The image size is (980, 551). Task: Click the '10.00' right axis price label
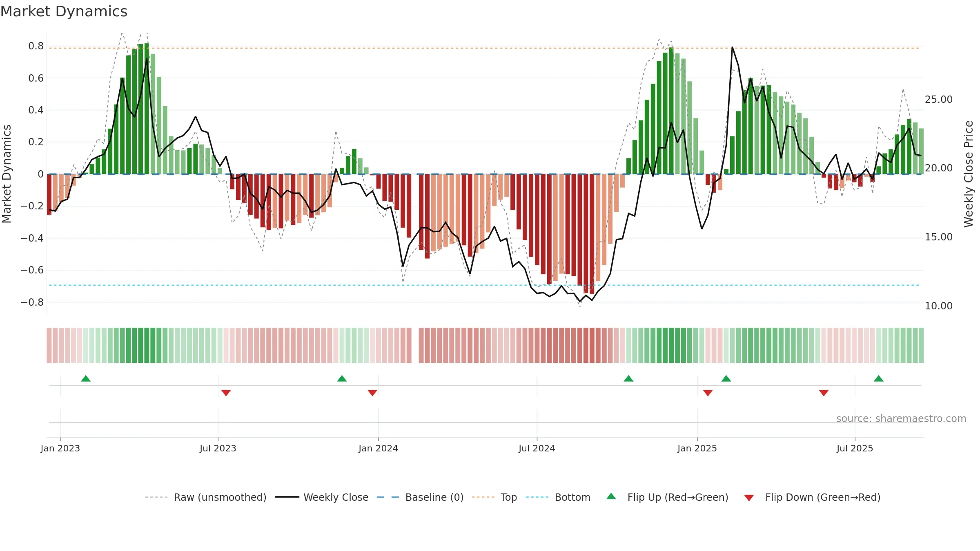[939, 306]
